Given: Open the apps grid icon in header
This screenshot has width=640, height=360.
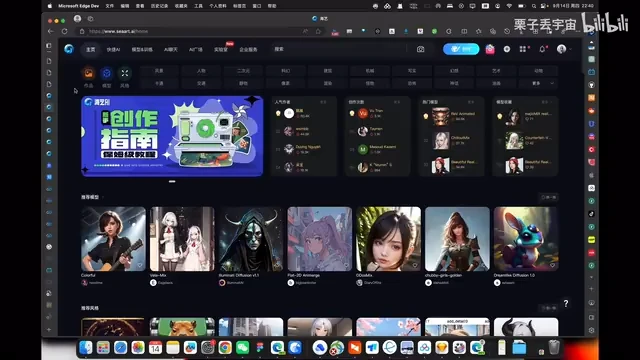Looking at the screenshot, I should 523,49.
